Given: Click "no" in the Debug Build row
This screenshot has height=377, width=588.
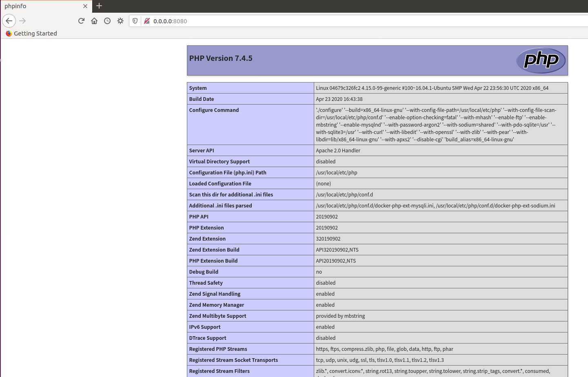Looking at the screenshot, I should [x=319, y=272].
